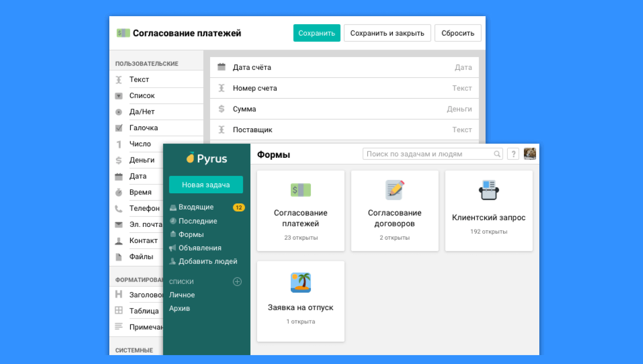This screenshot has height=364, width=643.
Task: Click Сохранить и закрыть button
Action: [387, 33]
